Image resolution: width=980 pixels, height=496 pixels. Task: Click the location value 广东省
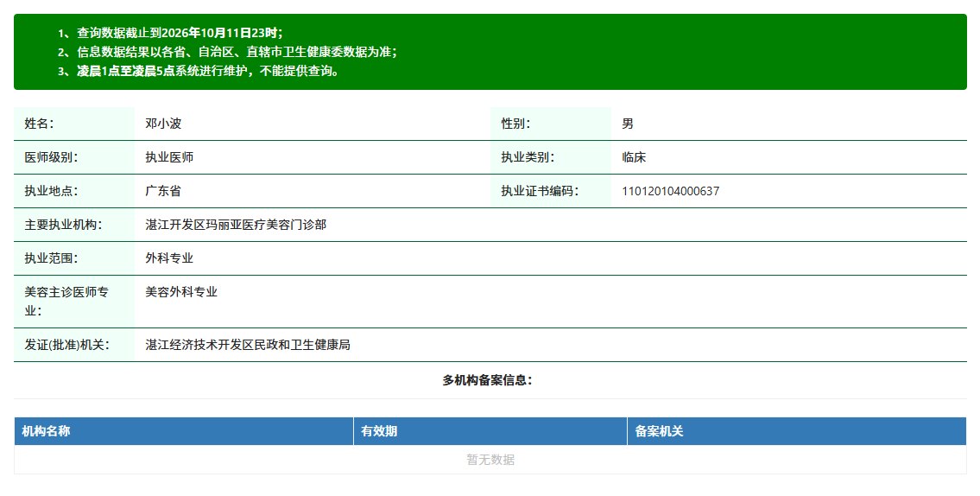click(163, 191)
